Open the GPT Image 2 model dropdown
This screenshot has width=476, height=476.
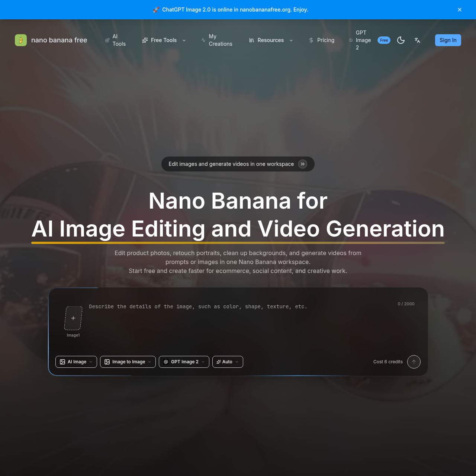[x=184, y=362]
